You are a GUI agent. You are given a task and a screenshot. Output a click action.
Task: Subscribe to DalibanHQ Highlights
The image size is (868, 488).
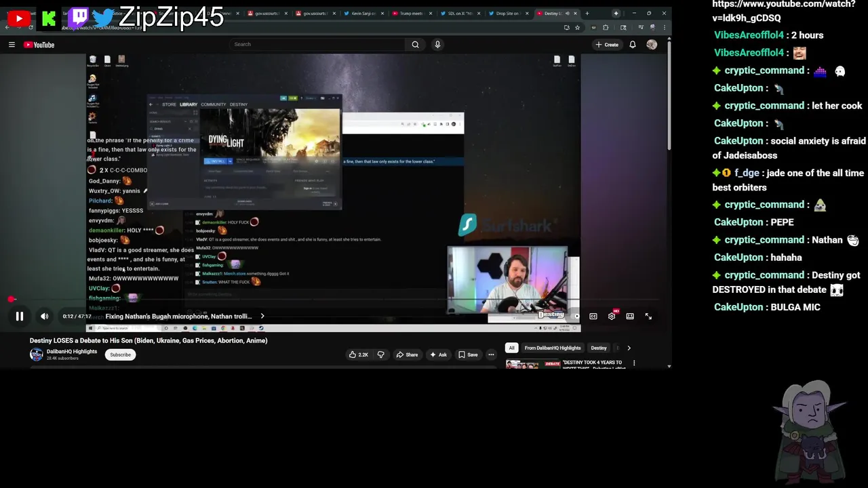[120, 354]
